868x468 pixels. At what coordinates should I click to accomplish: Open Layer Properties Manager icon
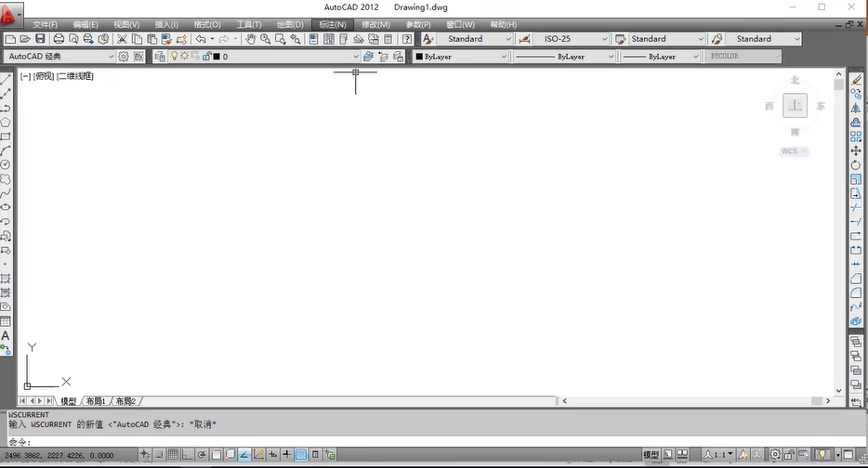160,57
